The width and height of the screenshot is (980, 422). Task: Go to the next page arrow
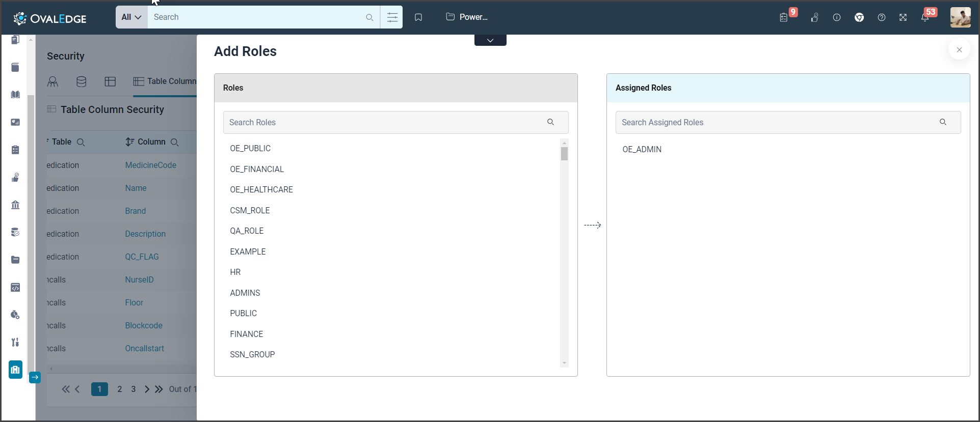pyautogui.click(x=147, y=389)
